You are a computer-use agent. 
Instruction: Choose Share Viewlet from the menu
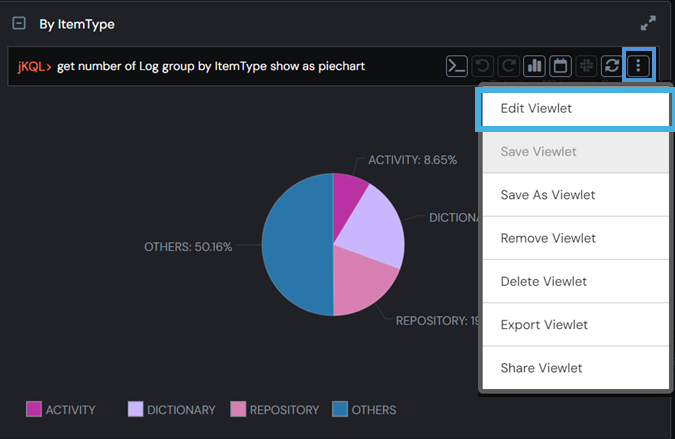[576, 368]
